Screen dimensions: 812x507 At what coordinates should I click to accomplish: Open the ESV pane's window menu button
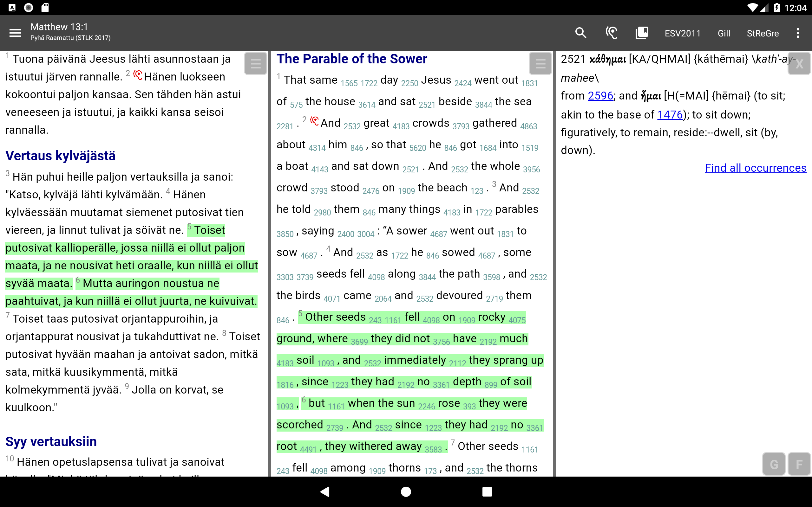coord(540,63)
